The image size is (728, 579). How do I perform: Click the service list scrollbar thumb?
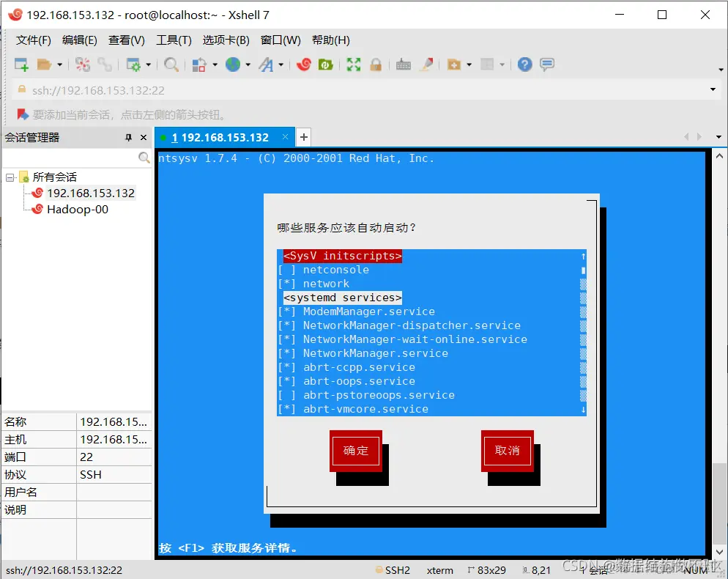point(584,270)
